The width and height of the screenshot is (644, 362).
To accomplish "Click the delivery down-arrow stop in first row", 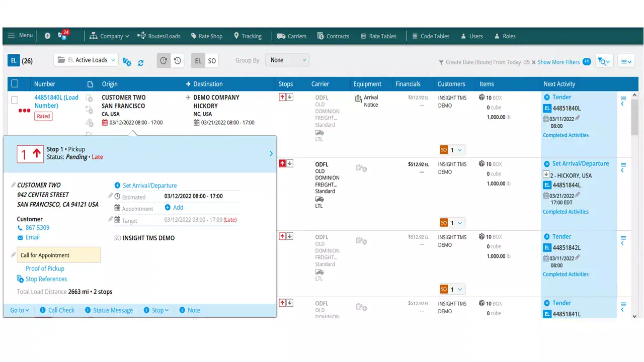I will (x=290, y=97).
